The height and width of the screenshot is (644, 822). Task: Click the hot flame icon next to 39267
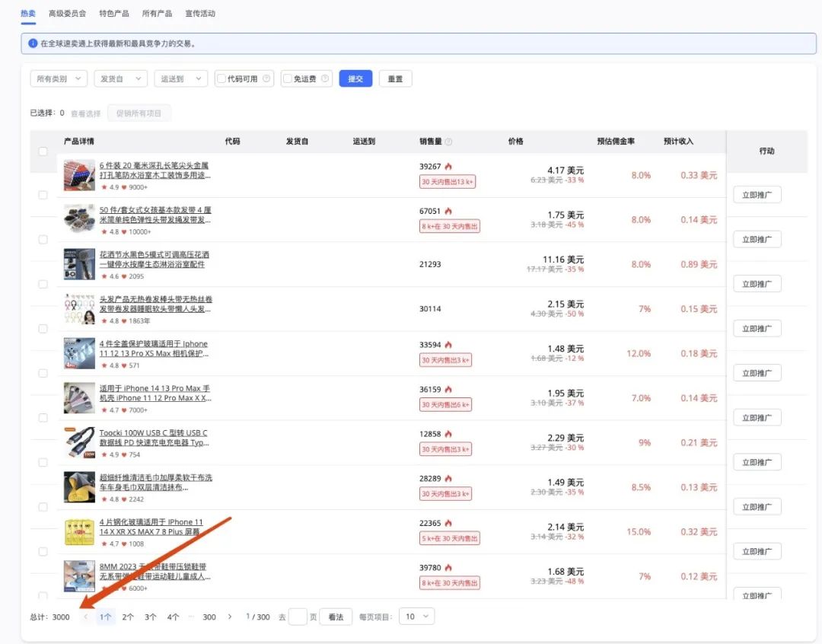click(448, 166)
